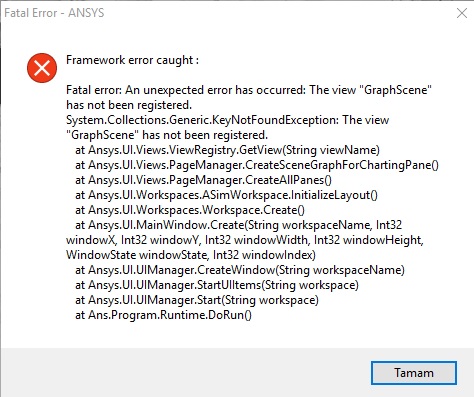Click the "has not been registered." line

(129, 105)
